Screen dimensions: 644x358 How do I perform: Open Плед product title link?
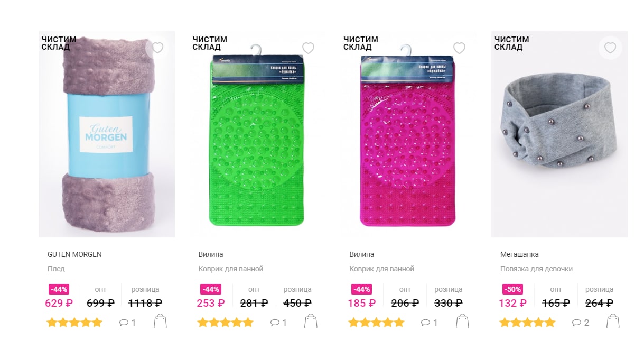(56, 269)
